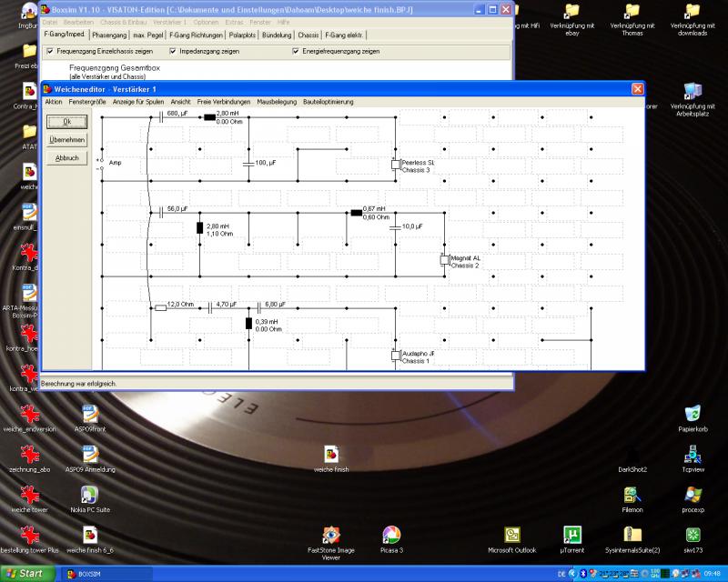Image resolution: width=728 pixels, height=582 pixels.
Task: Select the 4,70 µF capacitor symbol
Action: pos(210,307)
